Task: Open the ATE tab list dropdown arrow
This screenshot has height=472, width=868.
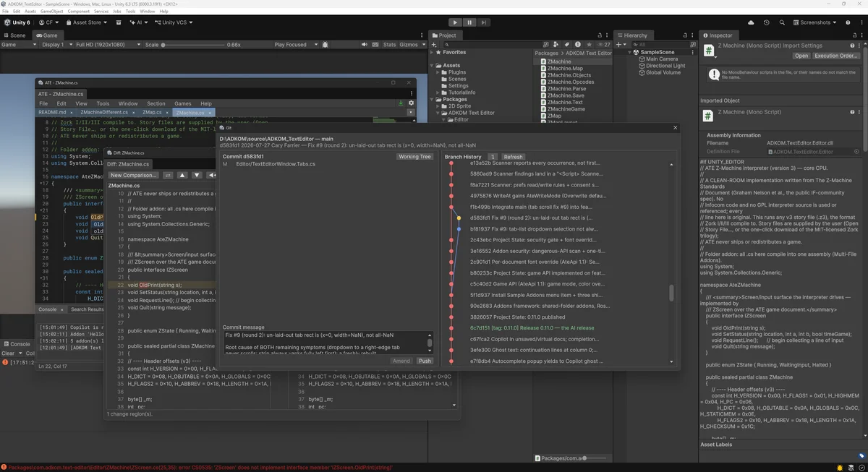Action: pyautogui.click(x=411, y=113)
